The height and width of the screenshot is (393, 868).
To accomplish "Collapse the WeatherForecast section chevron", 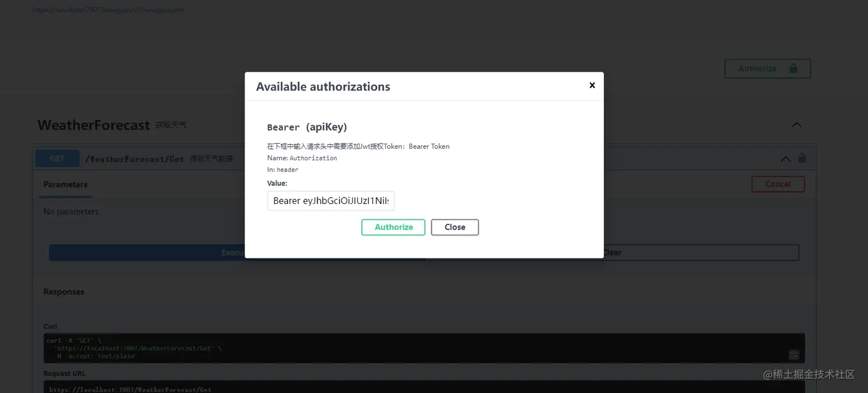I will (796, 125).
